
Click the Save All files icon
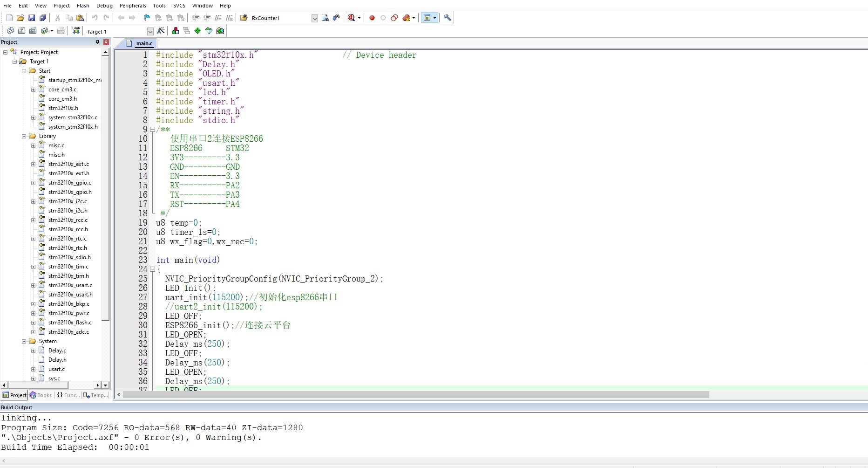(x=43, y=18)
